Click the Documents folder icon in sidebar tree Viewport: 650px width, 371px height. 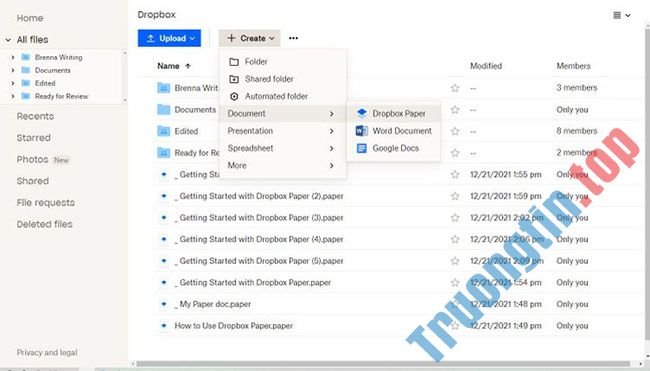click(26, 70)
